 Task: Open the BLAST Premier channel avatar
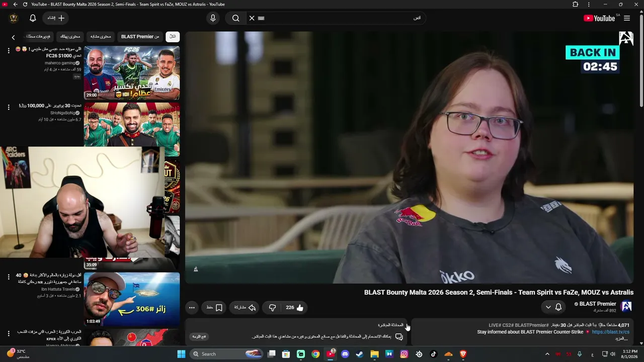point(626,307)
